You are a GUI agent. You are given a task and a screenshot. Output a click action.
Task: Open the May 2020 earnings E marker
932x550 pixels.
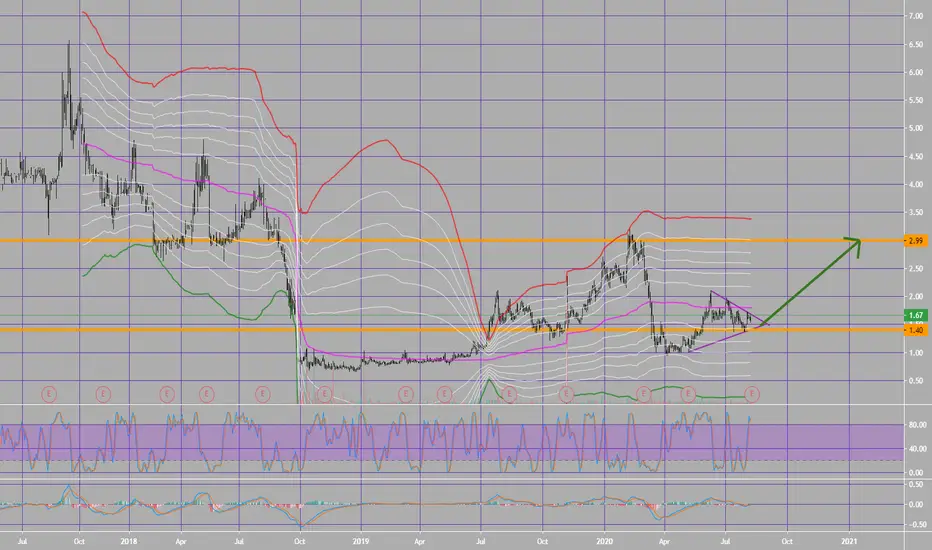pyautogui.click(x=688, y=394)
